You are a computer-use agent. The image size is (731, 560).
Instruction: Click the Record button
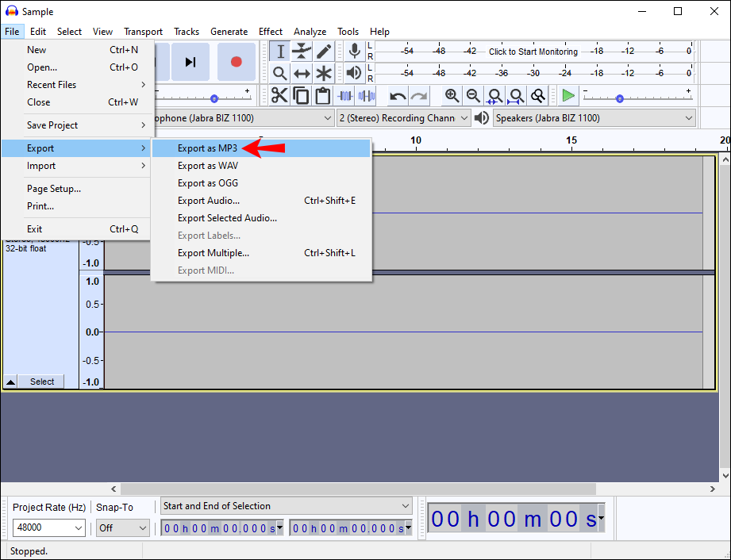pyautogui.click(x=236, y=62)
